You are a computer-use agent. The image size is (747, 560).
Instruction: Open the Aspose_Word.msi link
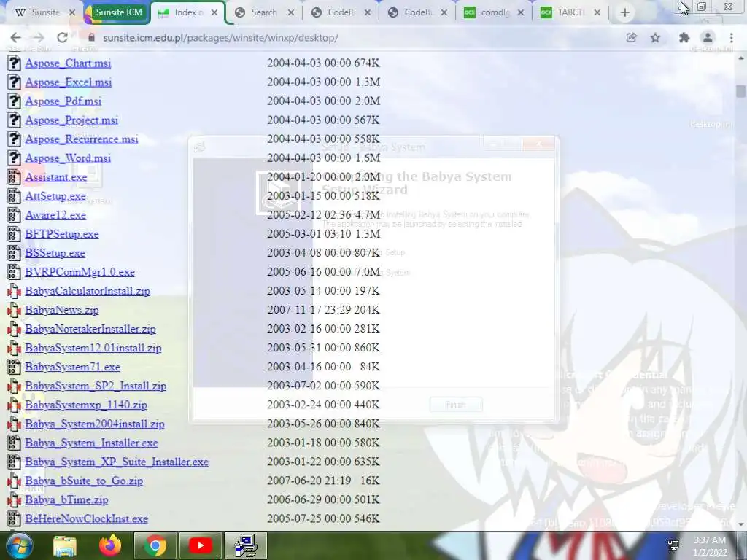pyautogui.click(x=68, y=158)
